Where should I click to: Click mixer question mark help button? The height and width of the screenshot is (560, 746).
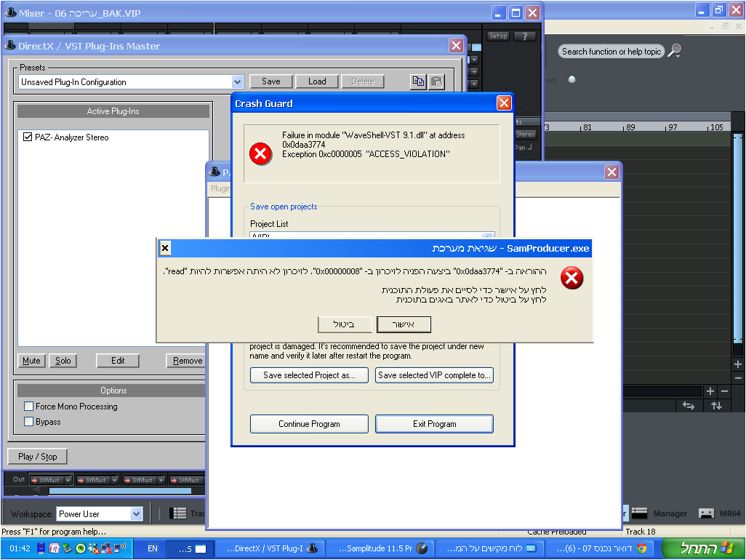click(x=525, y=36)
